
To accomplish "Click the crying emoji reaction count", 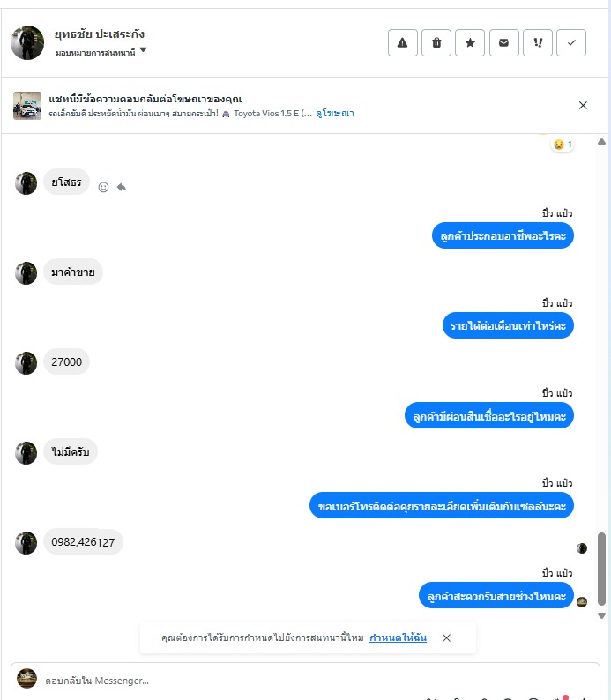I will coord(563,145).
